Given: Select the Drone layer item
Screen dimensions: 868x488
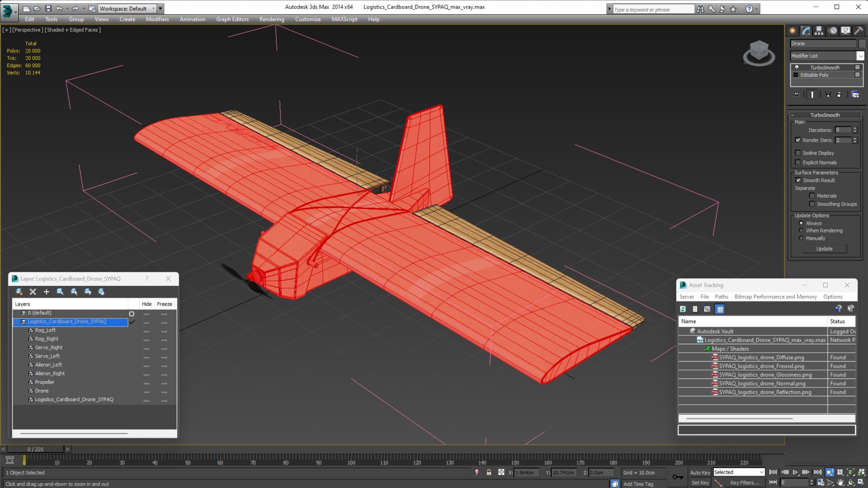Looking at the screenshot, I should tap(42, 390).
